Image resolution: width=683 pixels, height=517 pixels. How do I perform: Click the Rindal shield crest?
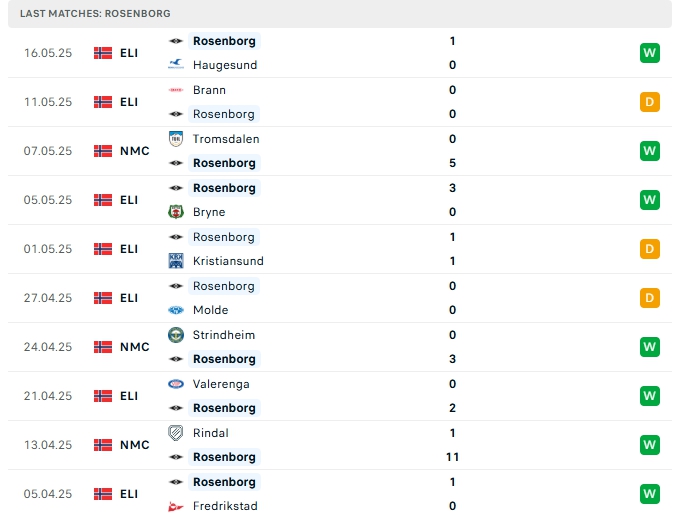176,433
